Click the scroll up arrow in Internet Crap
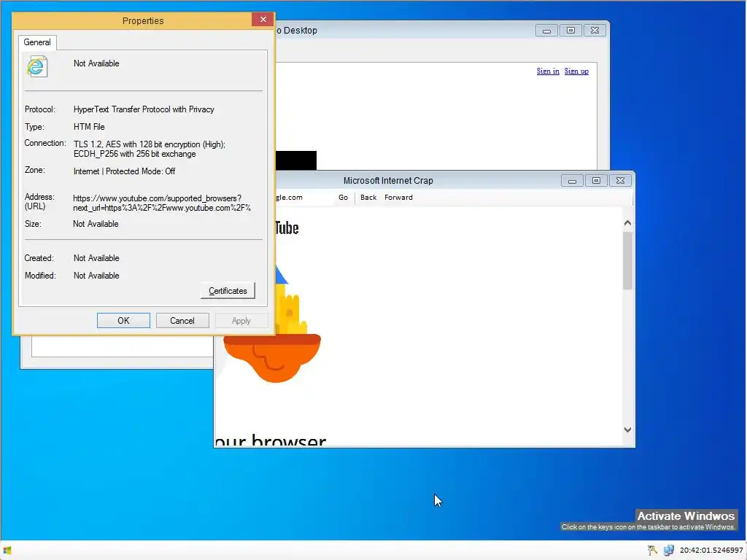Screen dimensions: 747x560 pos(627,223)
